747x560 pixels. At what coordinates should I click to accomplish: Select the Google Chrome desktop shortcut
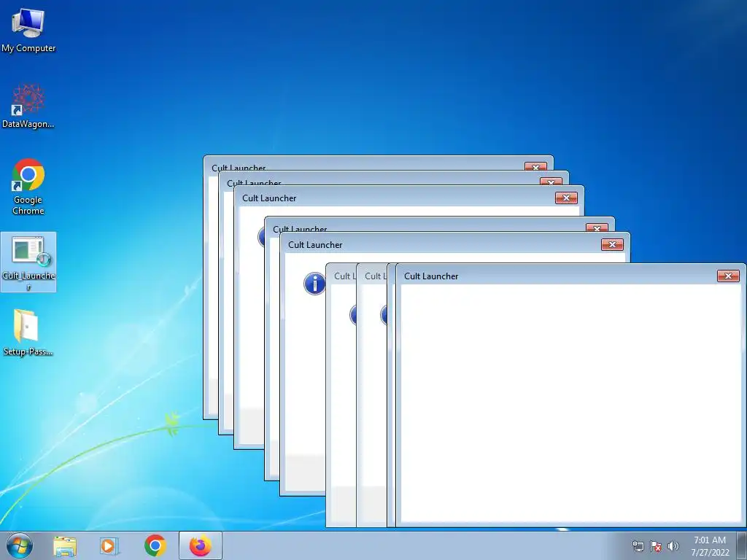tap(28, 187)
